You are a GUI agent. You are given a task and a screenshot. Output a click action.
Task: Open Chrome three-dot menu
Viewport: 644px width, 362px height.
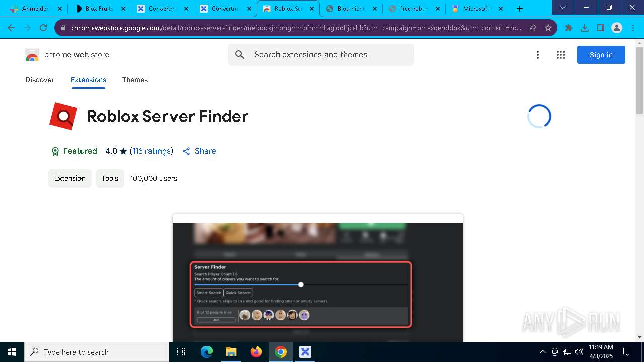coord(633,28)
